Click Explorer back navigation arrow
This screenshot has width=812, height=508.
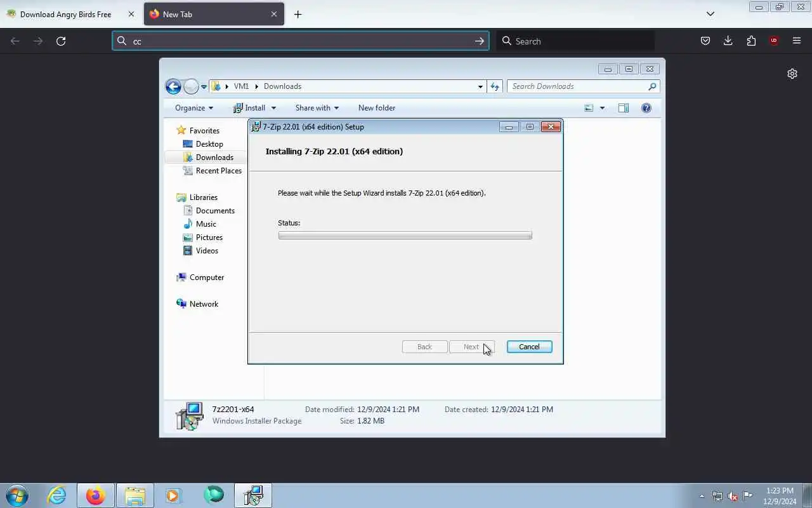pyautogui.click(x=173, y=86)
